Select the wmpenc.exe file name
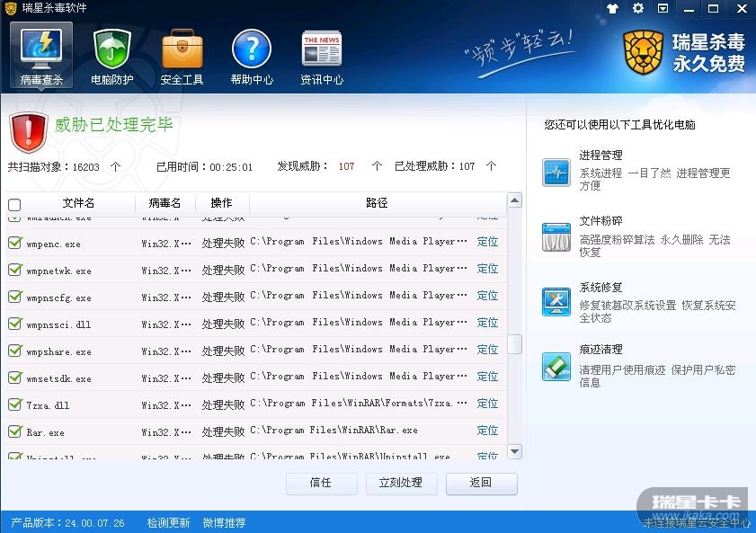756x533 pixels. pos(54,244)
